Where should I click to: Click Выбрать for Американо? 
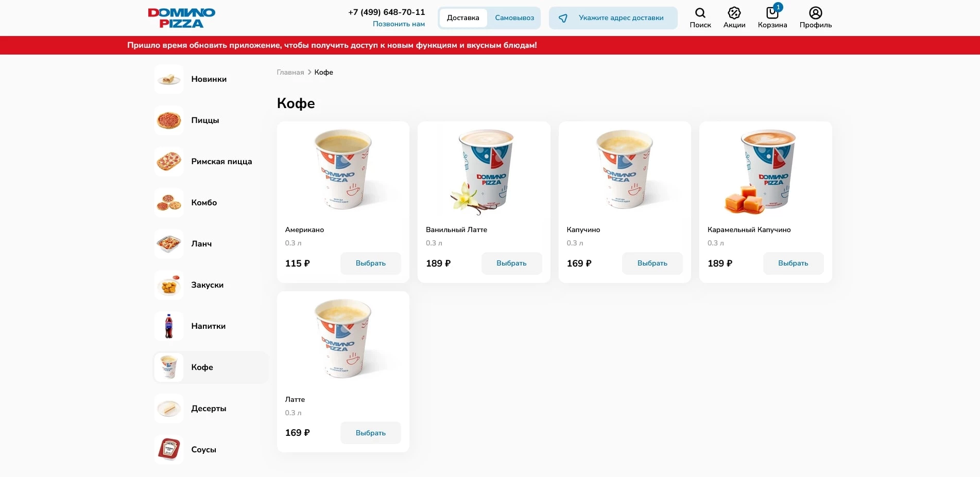(371, 263)
